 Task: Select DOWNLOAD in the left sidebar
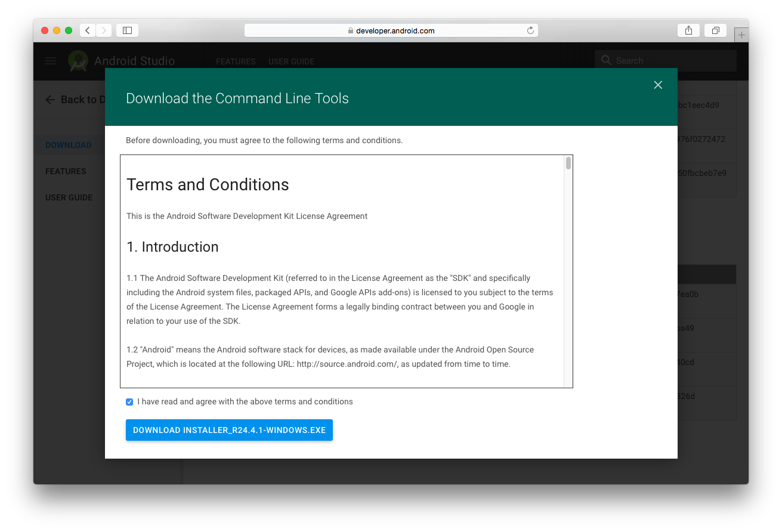point(69,145)
